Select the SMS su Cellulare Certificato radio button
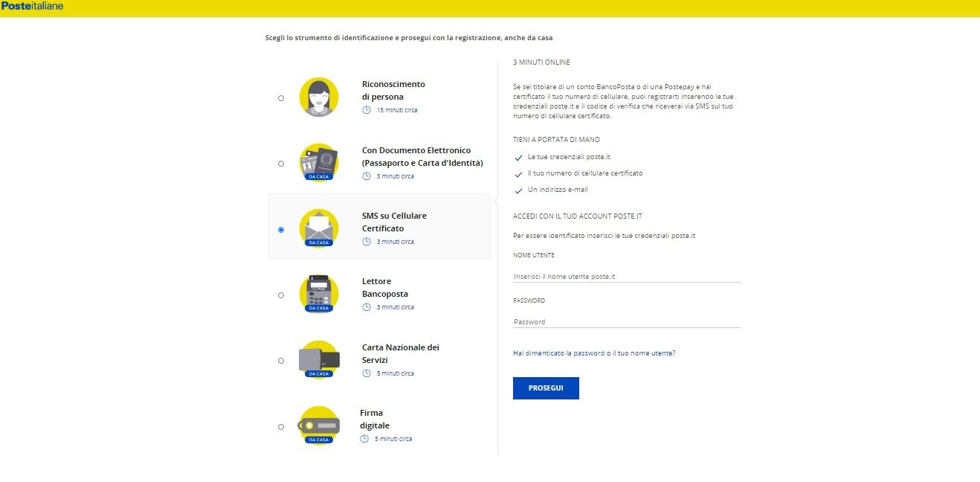The height and width of the screenshot is (482, 980). [280, 230]
